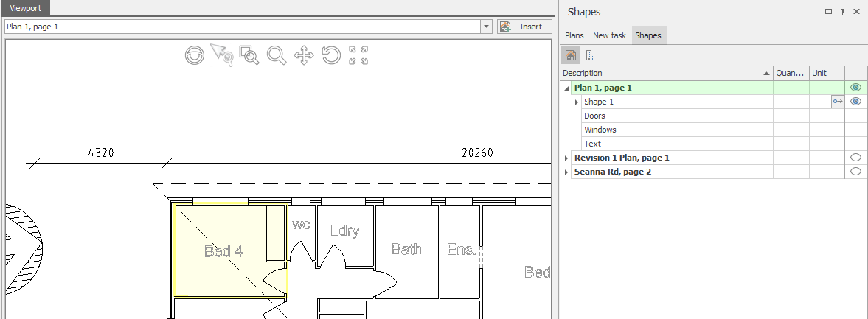The width and height of the screenshot is (868, 319).
Task: Hide Plan 1, page 1 using eye icon
Action: coord(855,88)
